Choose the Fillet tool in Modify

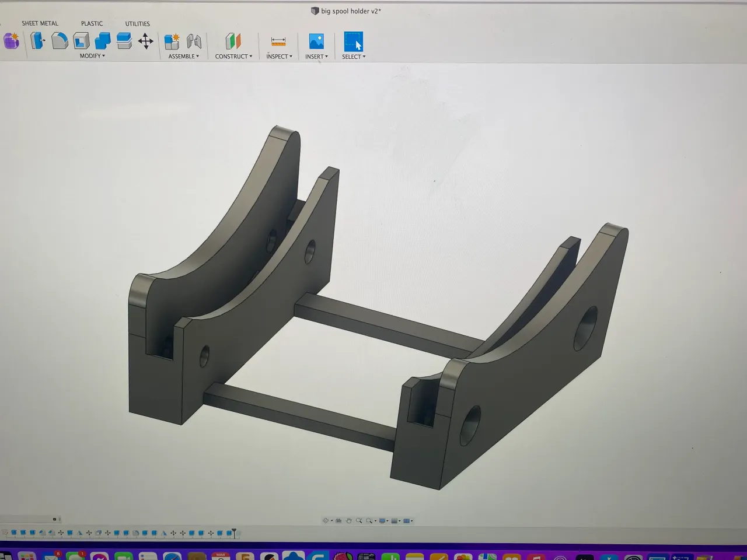pyautogui.click(x=60, y=41)
